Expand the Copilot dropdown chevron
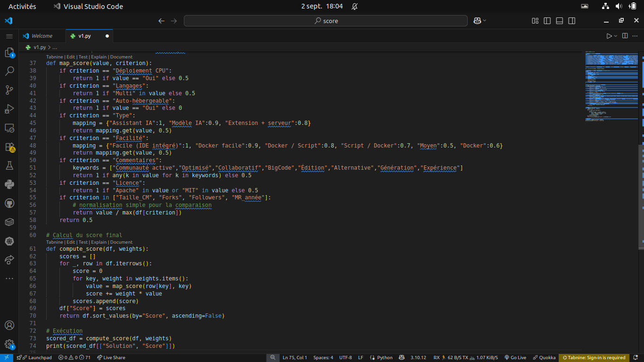 tap(485, 21)
